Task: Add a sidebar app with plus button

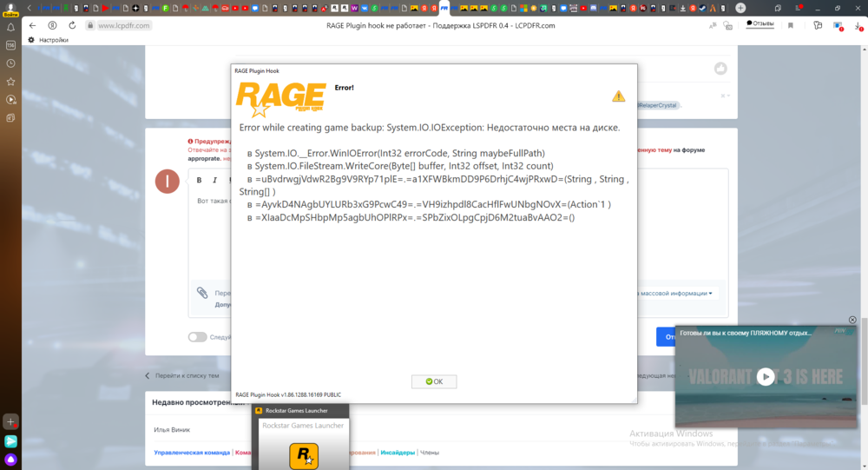Action: (x=10, y=421)
